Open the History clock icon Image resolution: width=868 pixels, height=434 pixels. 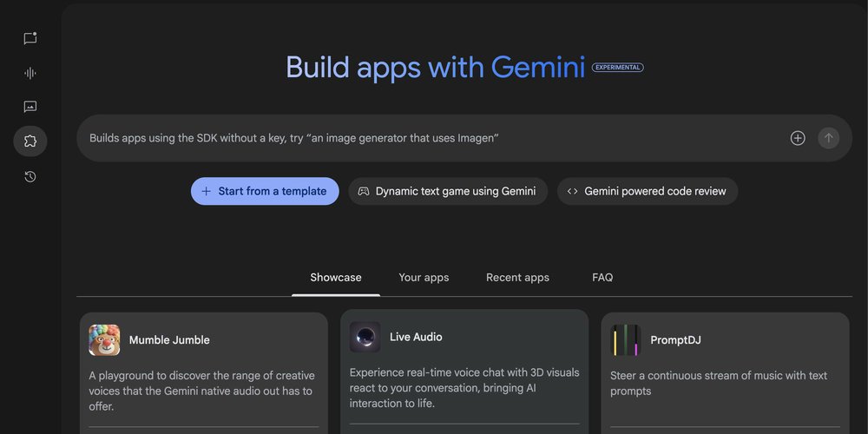(x=30, y=176)
